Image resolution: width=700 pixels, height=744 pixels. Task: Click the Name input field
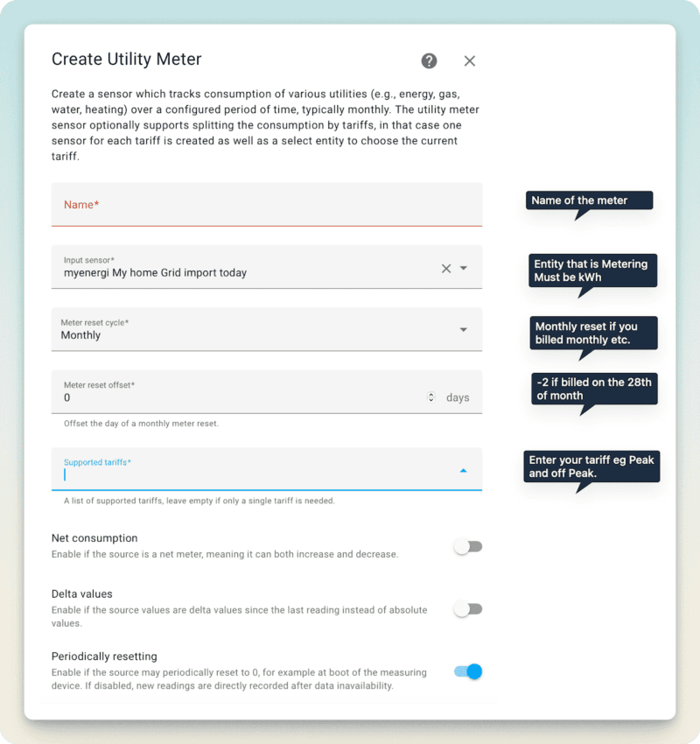262,205
